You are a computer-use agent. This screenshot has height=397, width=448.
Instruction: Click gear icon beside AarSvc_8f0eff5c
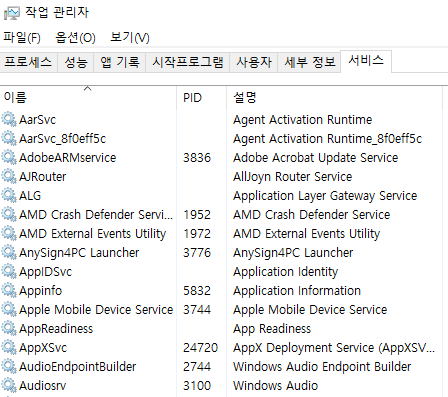[9, 138]
